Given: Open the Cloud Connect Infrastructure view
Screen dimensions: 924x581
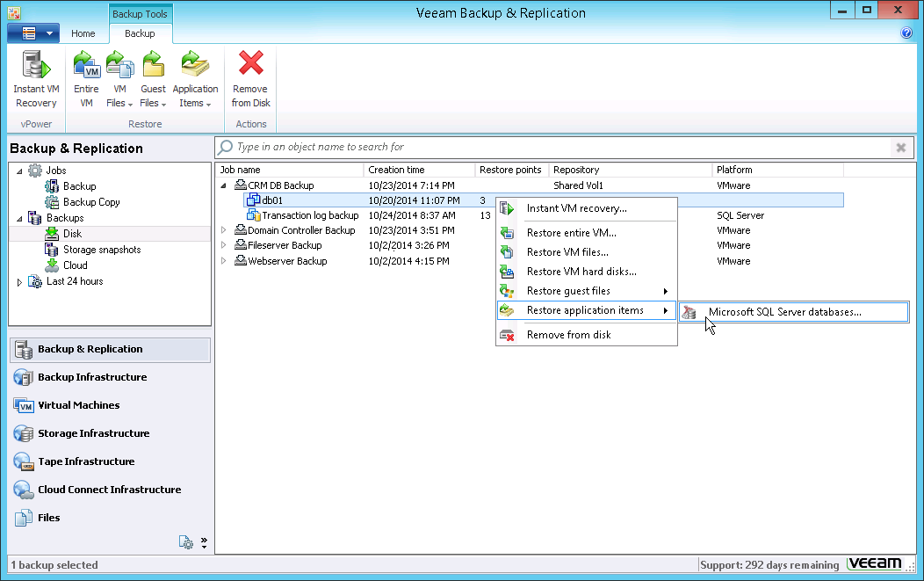Looking at the screenshot, I should [x=110, y=490].
